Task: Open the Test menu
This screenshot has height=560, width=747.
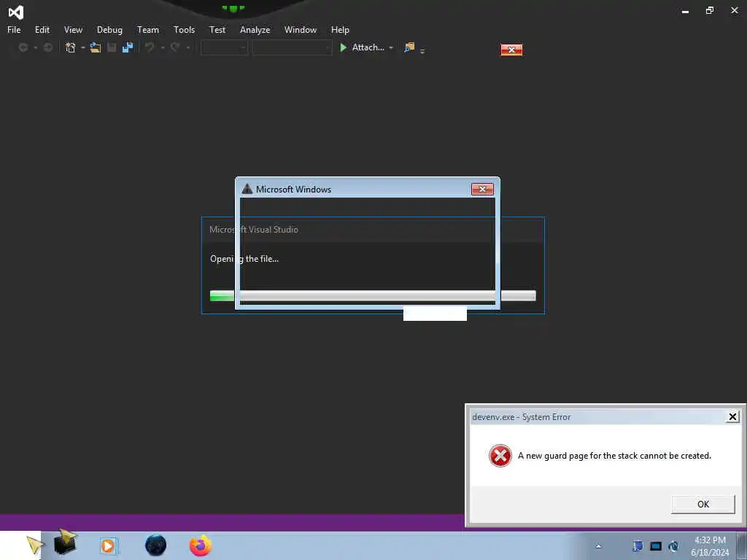Action: click(217, 29)
